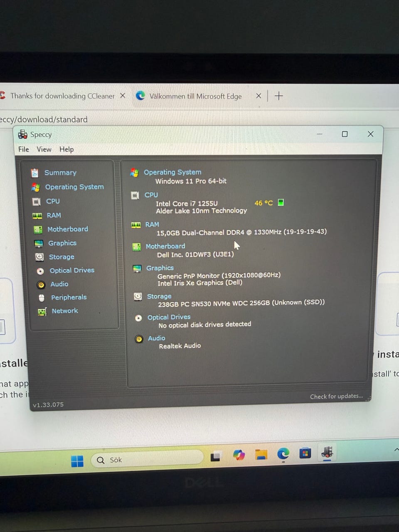Click the Graphics icon in summary pane
Screen dimensions: 399x532
(x=137, y=268)
